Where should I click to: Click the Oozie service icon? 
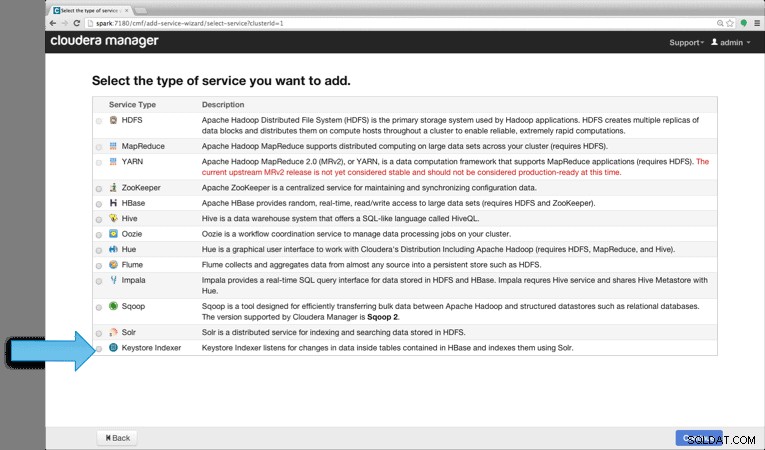[x=113, y=234]
